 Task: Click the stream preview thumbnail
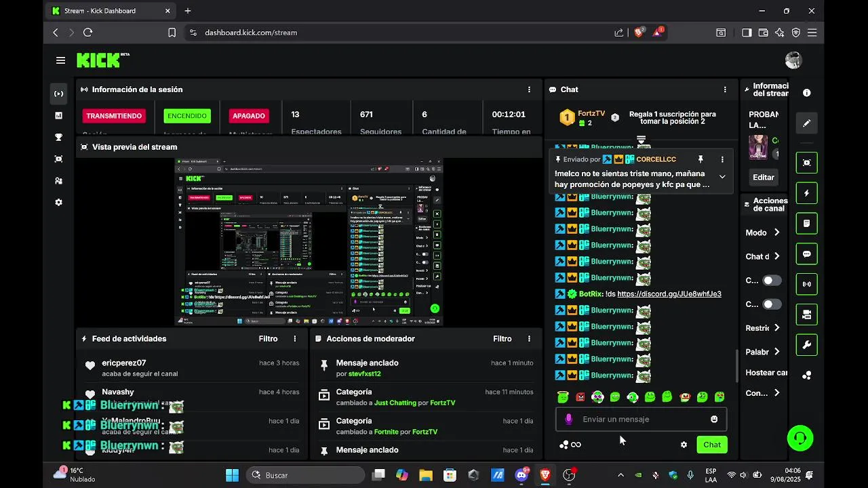tap(309, 243)
